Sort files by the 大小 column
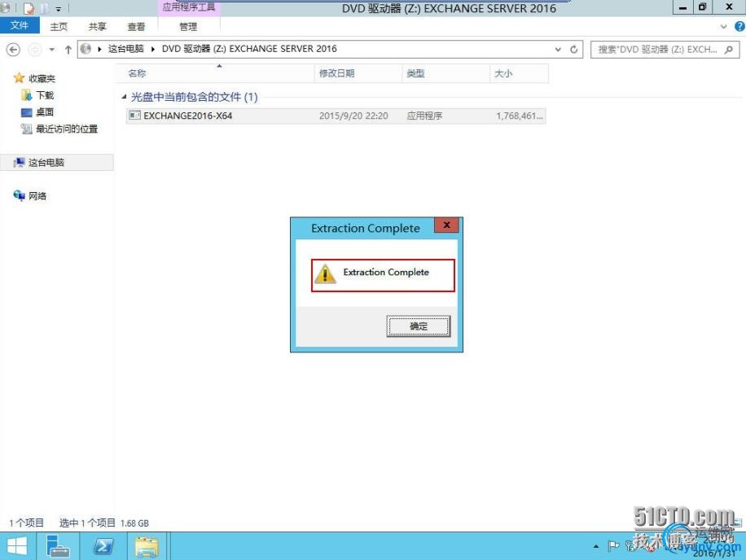This screenshot has height=560, width=746. 519,73
